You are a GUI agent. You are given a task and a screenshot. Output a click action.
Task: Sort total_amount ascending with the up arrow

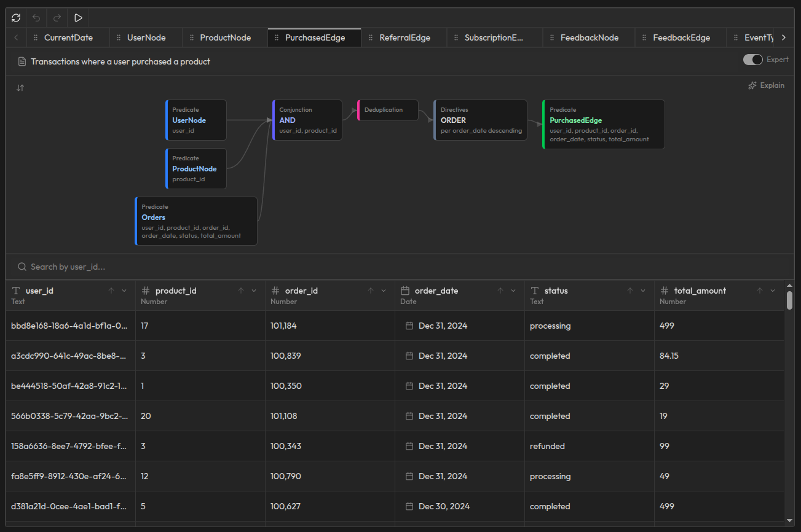[760, 290]
